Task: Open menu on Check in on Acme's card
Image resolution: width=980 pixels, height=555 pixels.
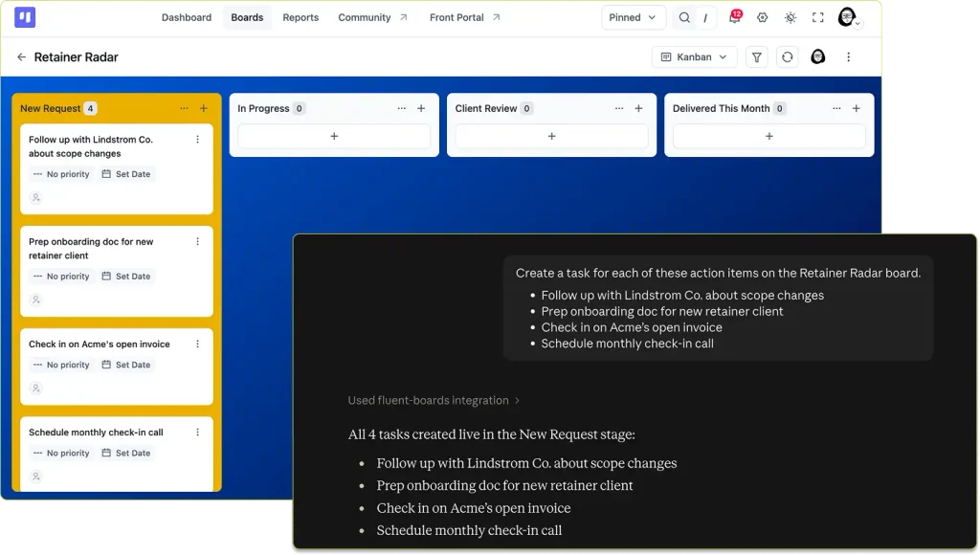Action: (197, 344)
